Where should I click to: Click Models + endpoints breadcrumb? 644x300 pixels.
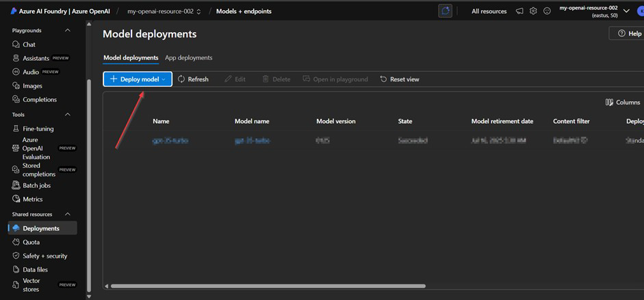(x=244, y=12)
